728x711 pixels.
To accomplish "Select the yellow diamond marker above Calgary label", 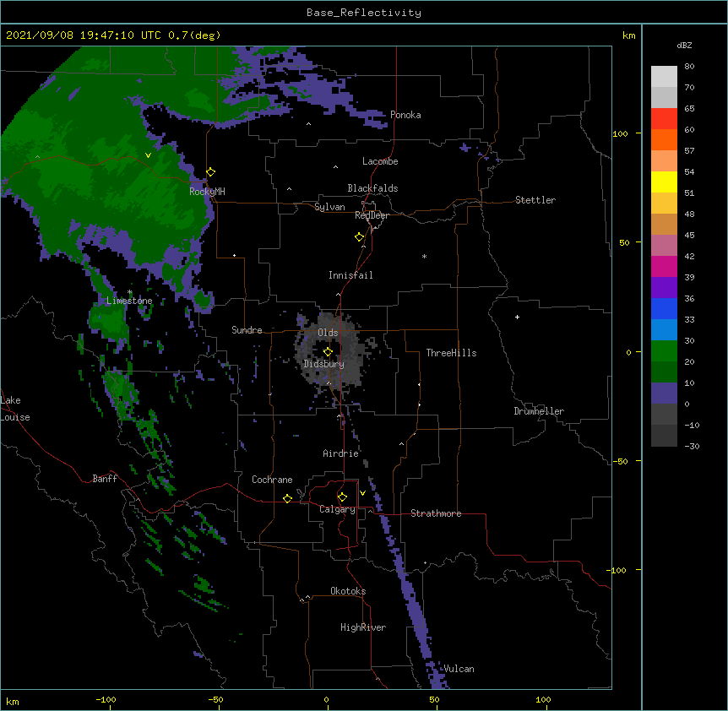I will tap(342, 497).
